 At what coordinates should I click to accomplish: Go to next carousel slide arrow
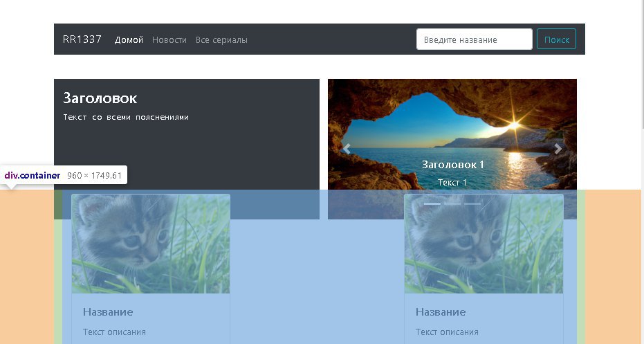click(558, 149)
